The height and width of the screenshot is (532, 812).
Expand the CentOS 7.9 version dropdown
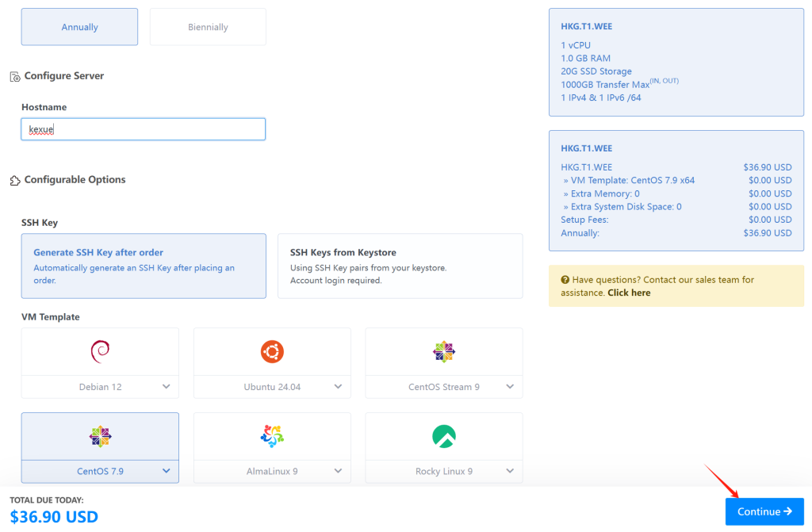pos(166,471)
